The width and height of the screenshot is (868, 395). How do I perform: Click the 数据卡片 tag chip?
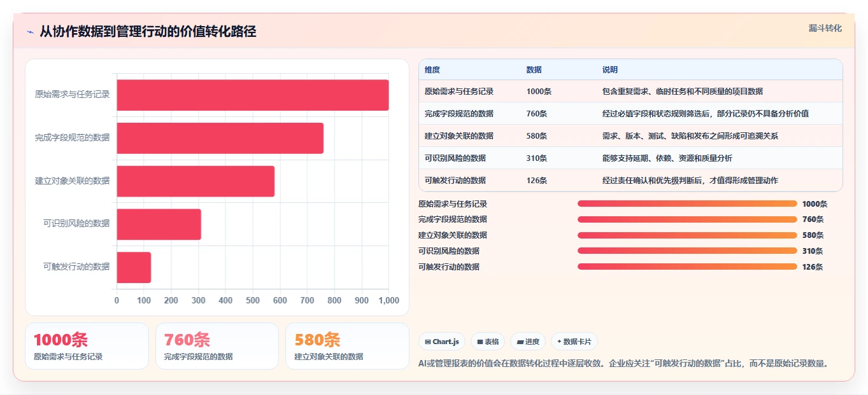(x=574, y=342)
